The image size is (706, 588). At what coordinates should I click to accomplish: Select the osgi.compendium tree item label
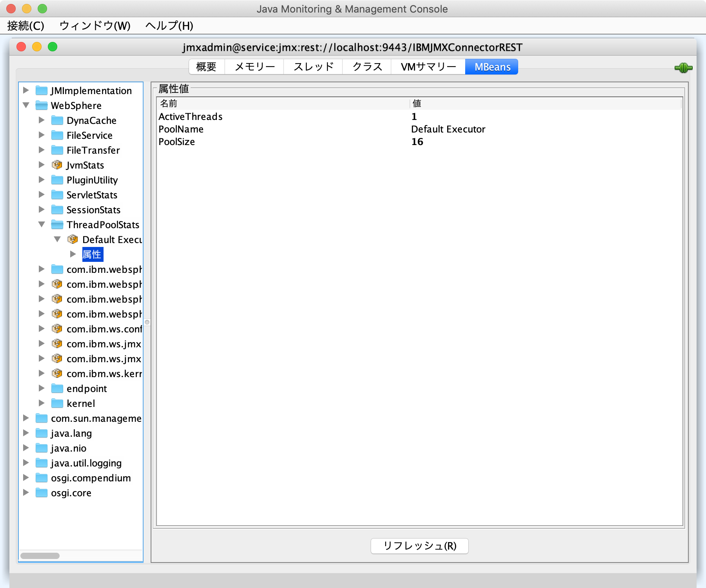coord(91,478)
